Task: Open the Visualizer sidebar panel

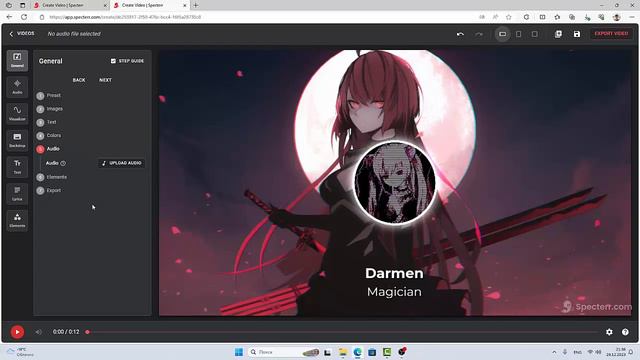Action: [x=17, y=113]
